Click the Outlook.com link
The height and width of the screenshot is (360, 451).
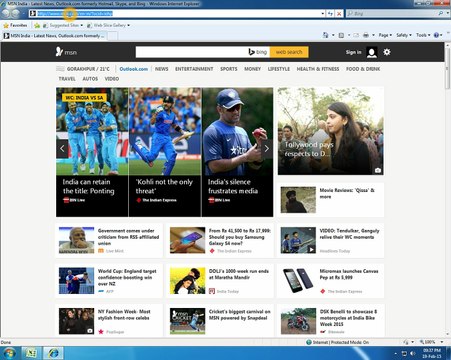coord(134,69)
